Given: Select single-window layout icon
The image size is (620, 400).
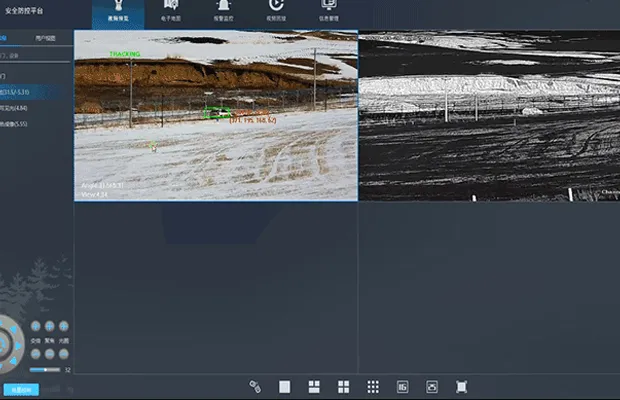Looking at the screenshot, I should (284, 386).
